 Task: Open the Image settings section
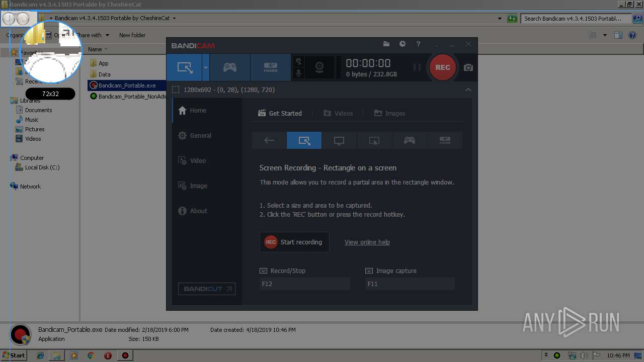click(x=207, y=186)
